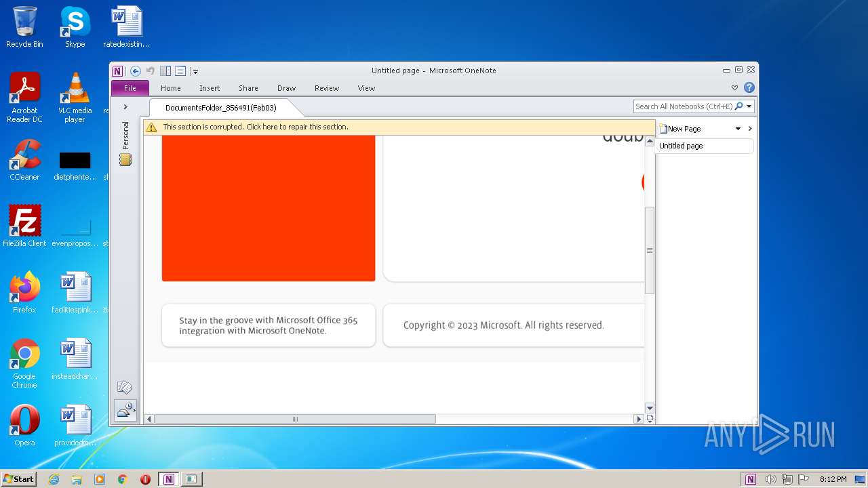This screenshot has width=868, height=488.
Task: Click the horizontal scrollbar left arrow
Action: [149, 419]
